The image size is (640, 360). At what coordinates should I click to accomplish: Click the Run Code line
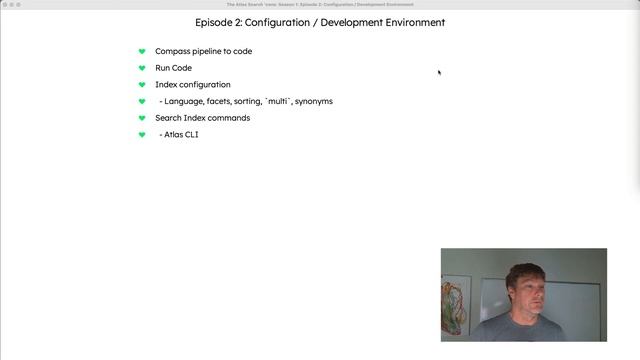[x=173, y=68]
